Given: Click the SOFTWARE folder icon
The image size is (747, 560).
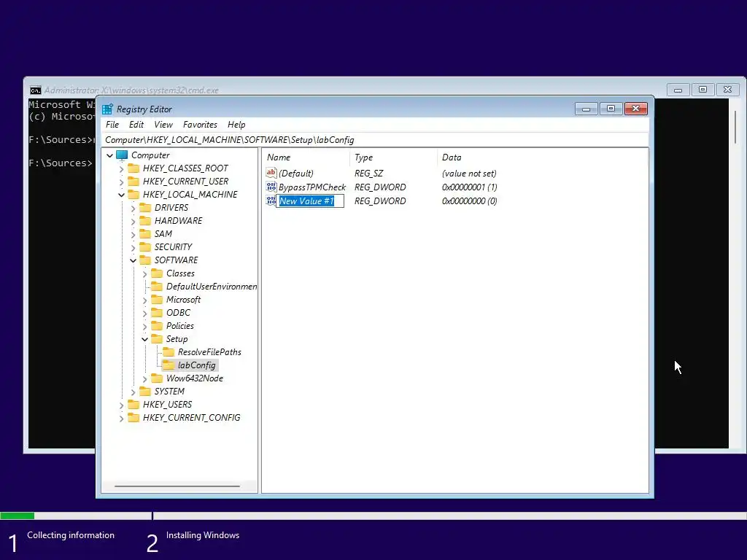Looking at the screenshot, I should pyautogui.click(x=145, y=260).
